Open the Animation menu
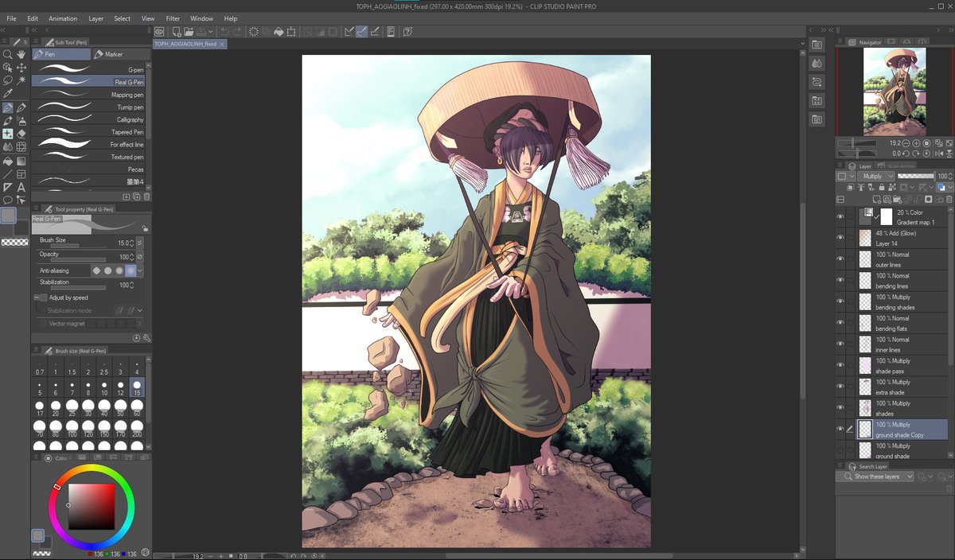 point(63,18)
